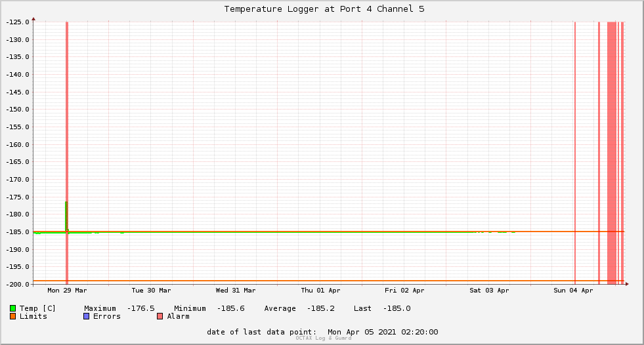644x345 pixels.
Task: Click the -125.0 label on the temperature axis
Action: [x=17, y=22]
